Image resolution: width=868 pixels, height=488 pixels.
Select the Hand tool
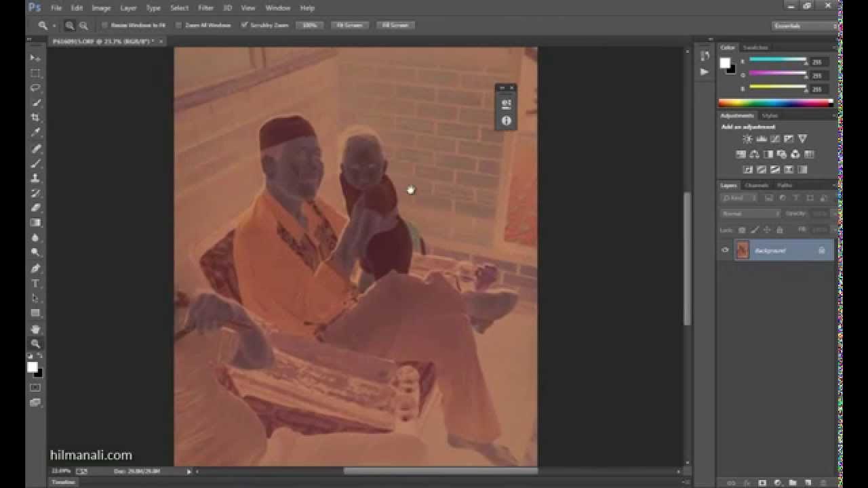pyautogui.click(x=35, y=329)
